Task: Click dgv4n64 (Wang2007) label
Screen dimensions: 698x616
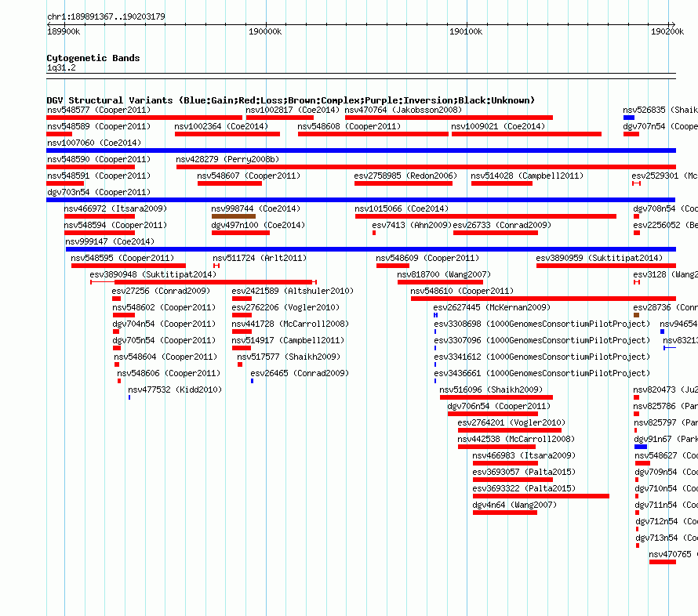Action: [514, 505]
